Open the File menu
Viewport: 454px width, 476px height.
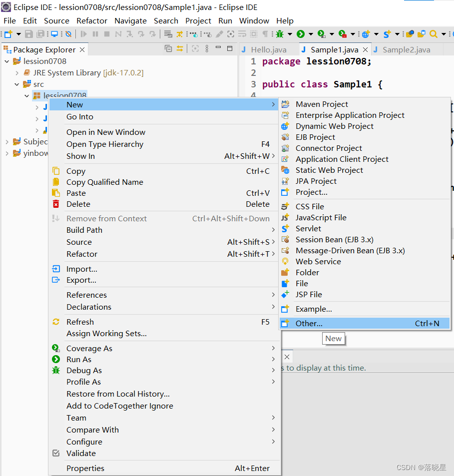coord(9,20)
